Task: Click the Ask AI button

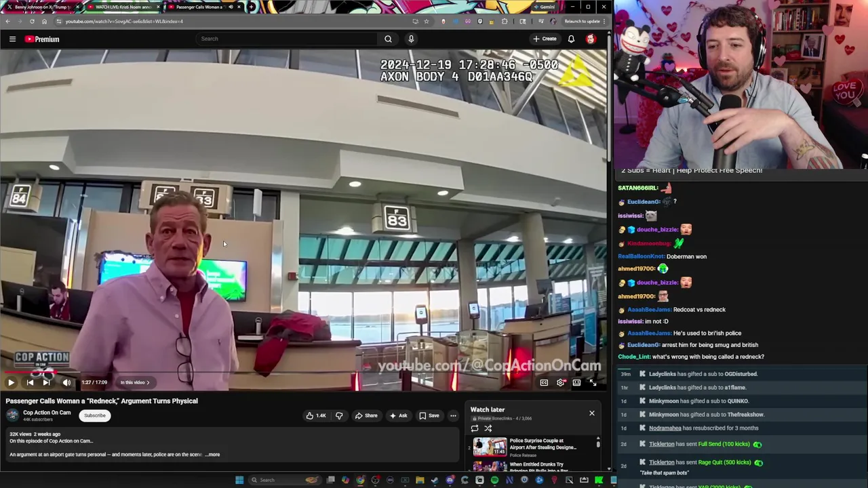Action: [x=398, y=415]
